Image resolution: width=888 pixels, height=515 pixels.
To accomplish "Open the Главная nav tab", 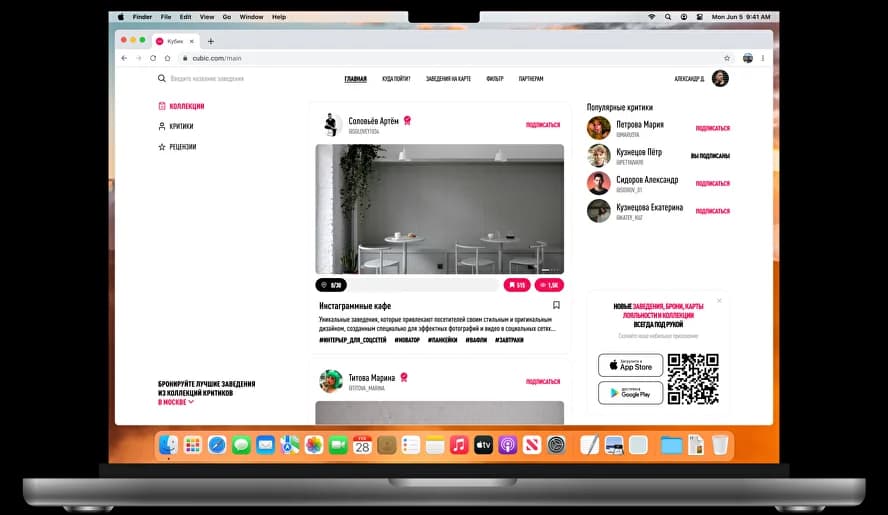I will pyautogui.click(x=356, y=79).
